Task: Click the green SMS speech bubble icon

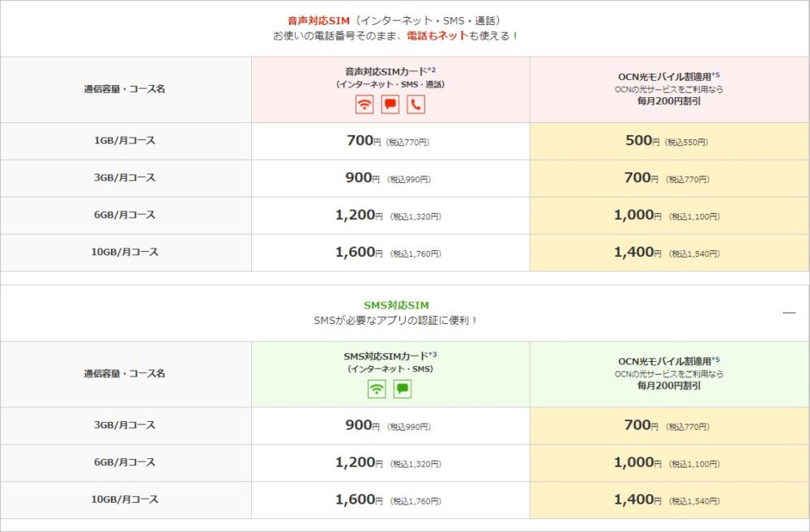Action: click(403, 389)
